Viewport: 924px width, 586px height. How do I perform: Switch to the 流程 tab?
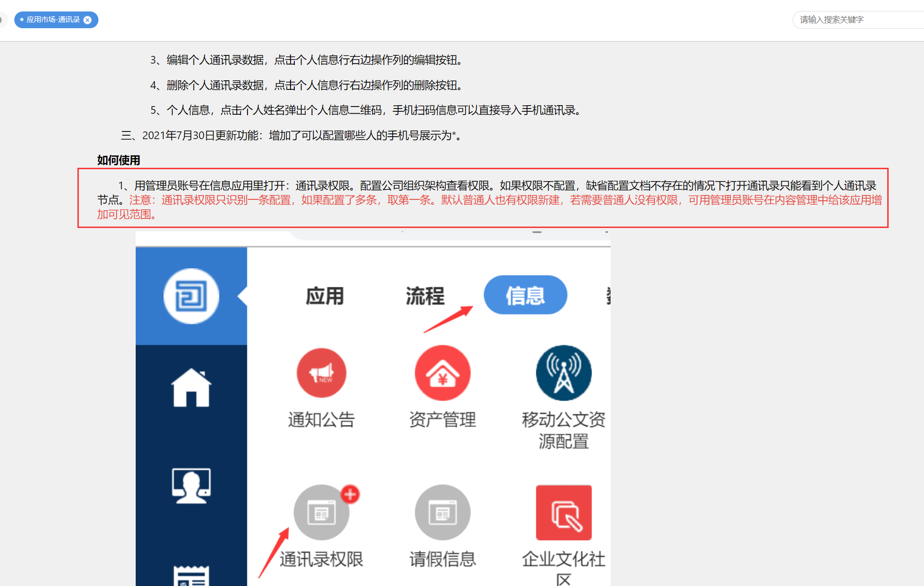(425, 296)
